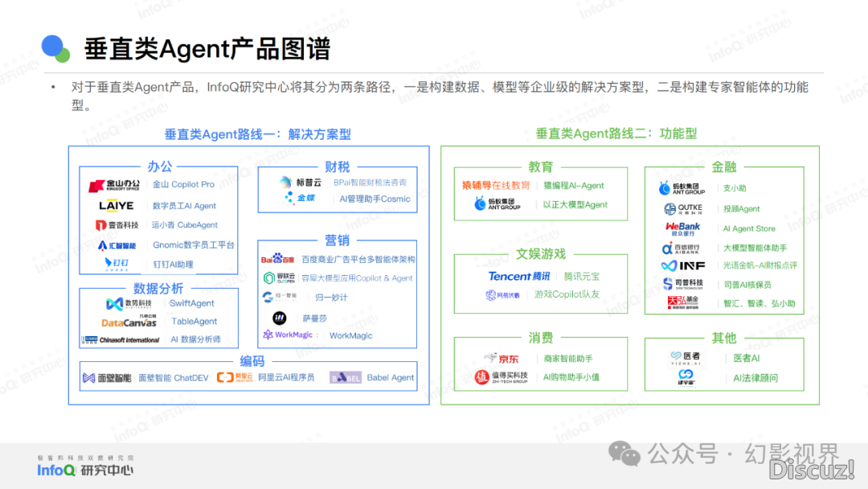Screen dimensions: 868x489
Task: Click the 汇智智能 logo
Action: pyautogui.click(x=117, y=244)
